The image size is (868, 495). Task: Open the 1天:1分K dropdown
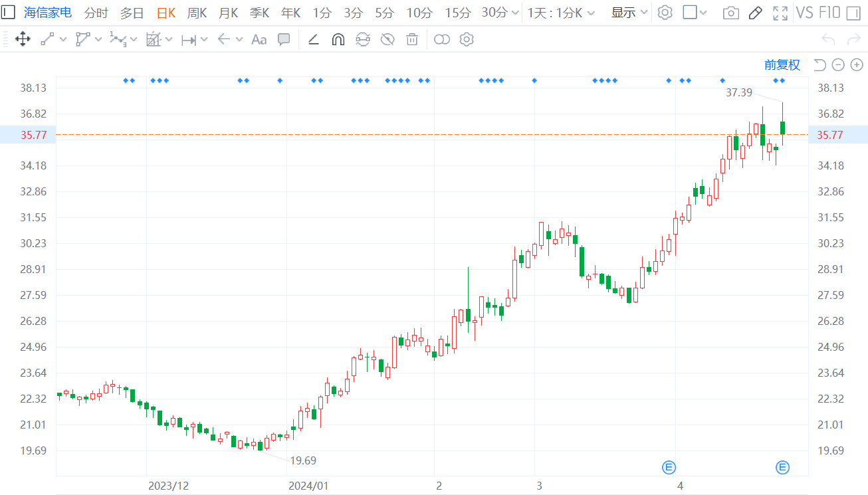pos(562,13)
